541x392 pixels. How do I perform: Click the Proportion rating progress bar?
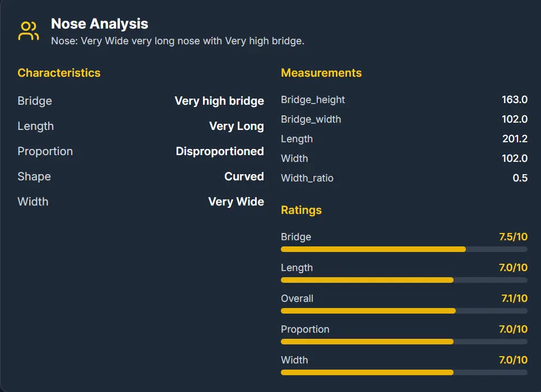tap(404, 342)
